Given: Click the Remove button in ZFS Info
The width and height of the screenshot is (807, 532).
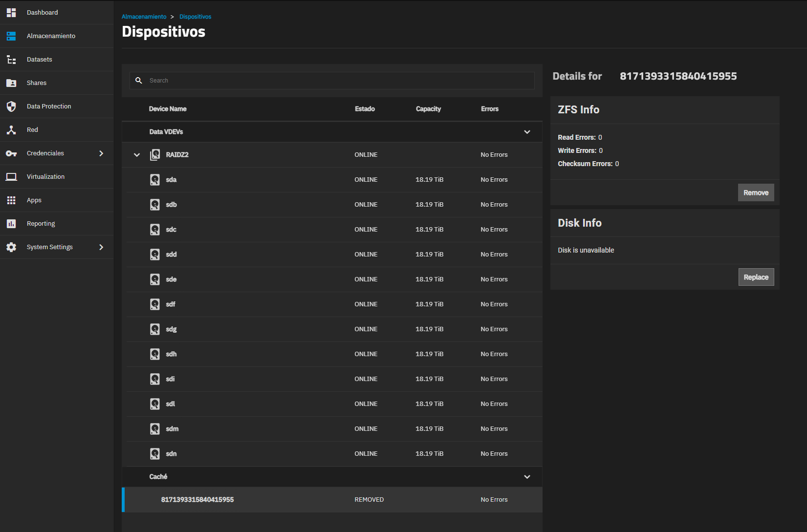Looking at the screenshot, I should 756,192.
